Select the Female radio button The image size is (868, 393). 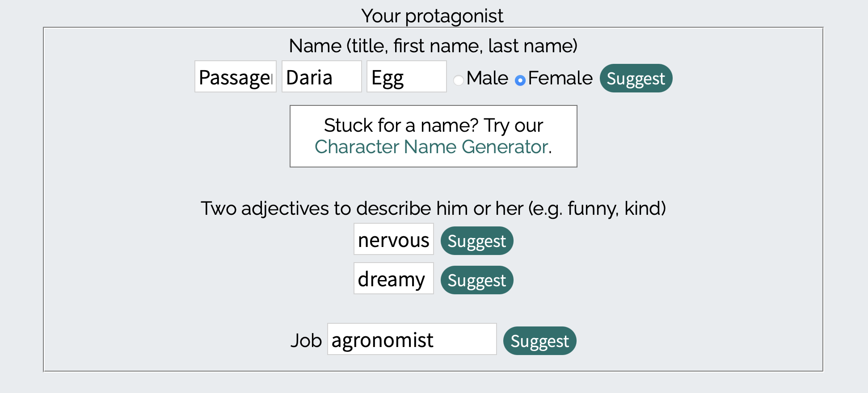(520, 80)
